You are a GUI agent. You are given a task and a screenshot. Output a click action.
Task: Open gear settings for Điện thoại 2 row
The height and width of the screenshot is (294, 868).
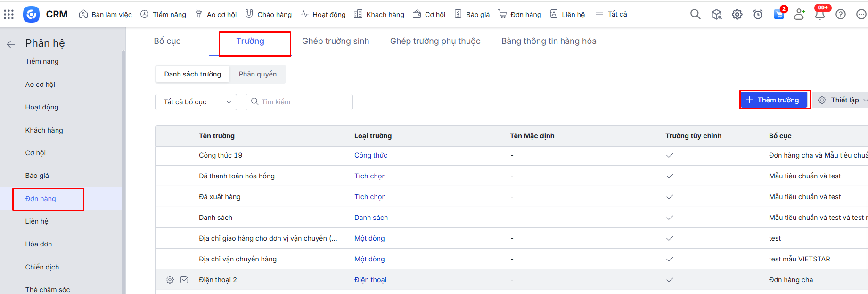pos(170,280)
